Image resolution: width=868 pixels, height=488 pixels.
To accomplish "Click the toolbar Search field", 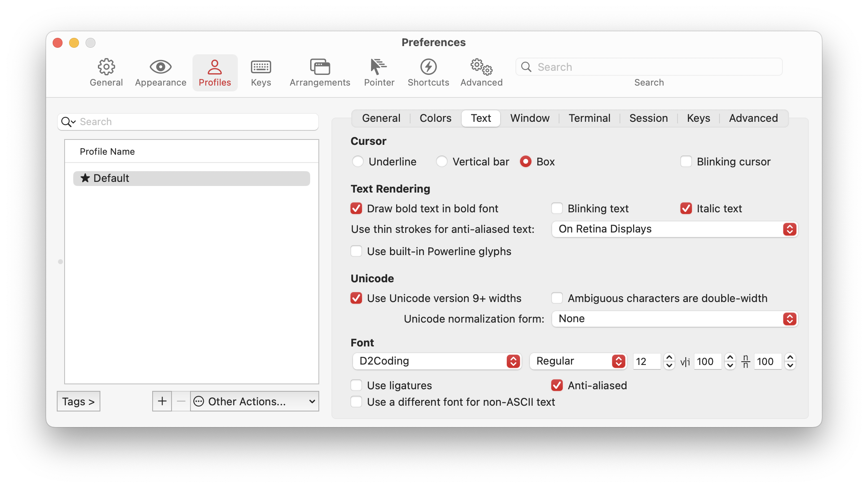I will click(x=649, y=67).
